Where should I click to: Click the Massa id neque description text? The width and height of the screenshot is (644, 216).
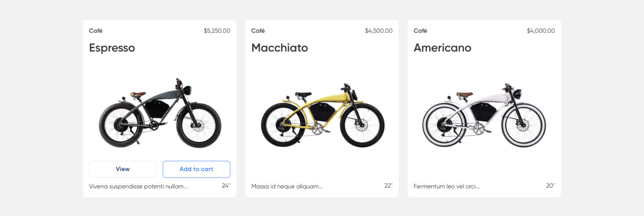tap(287, 186)
